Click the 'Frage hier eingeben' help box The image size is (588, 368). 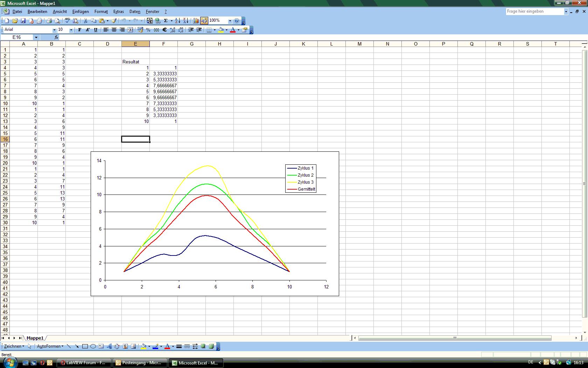point(534,11)
